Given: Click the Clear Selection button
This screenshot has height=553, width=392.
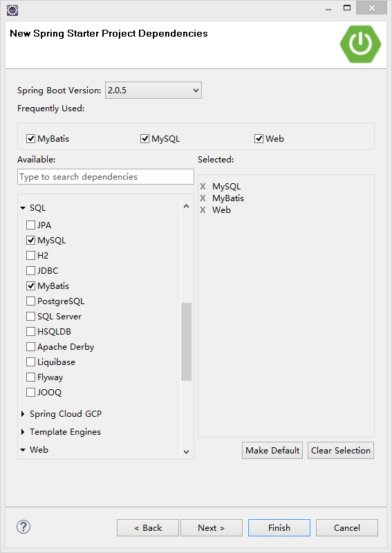Looking at the screenshot, I should [340, 451].
